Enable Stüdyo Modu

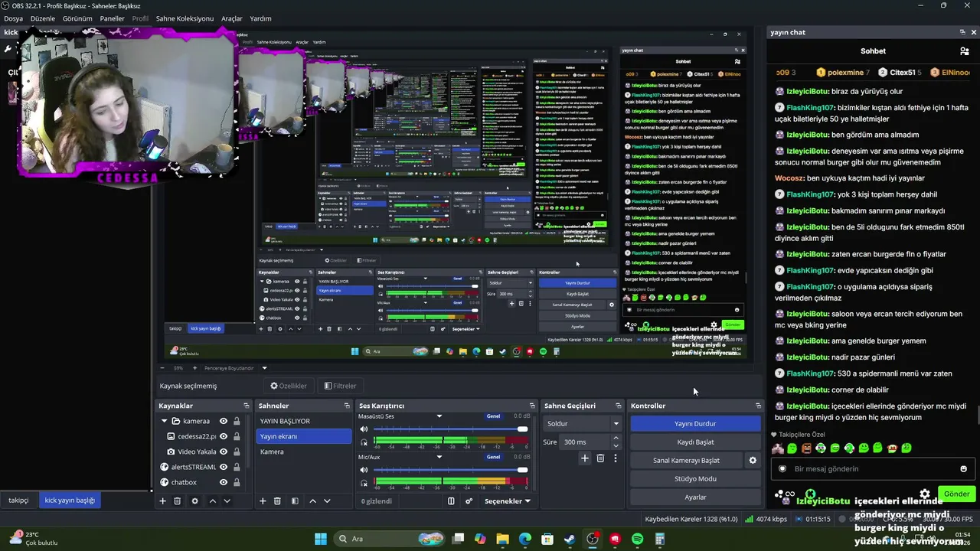[695, 478]
